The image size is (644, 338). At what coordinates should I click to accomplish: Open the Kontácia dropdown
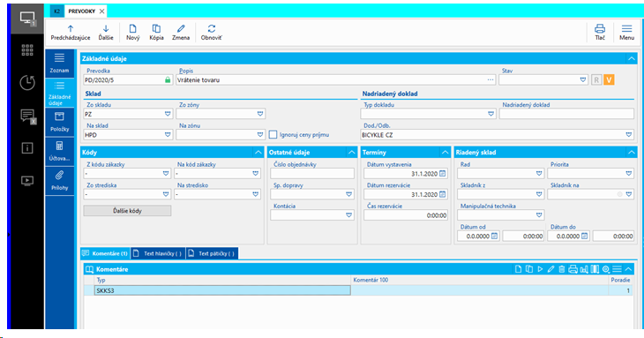tap(348, 215)
